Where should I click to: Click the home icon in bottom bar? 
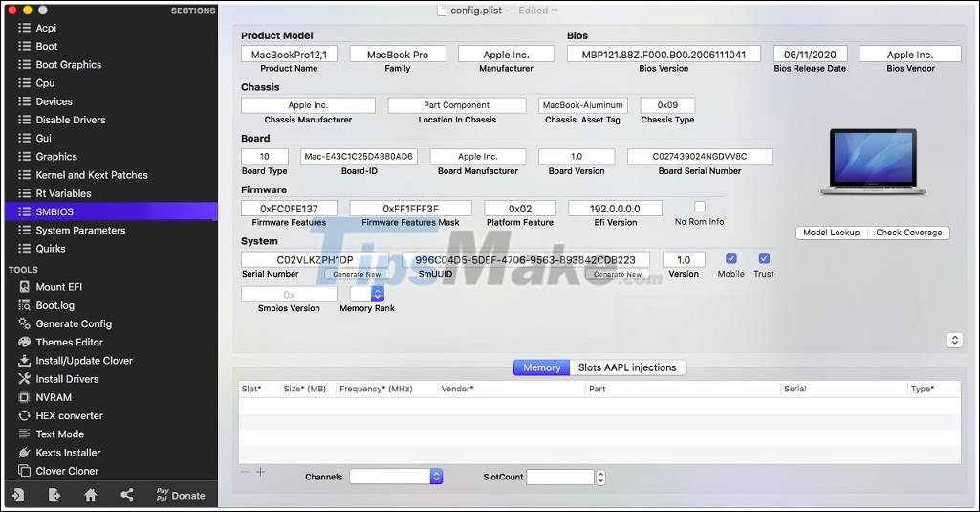point(91,495)
